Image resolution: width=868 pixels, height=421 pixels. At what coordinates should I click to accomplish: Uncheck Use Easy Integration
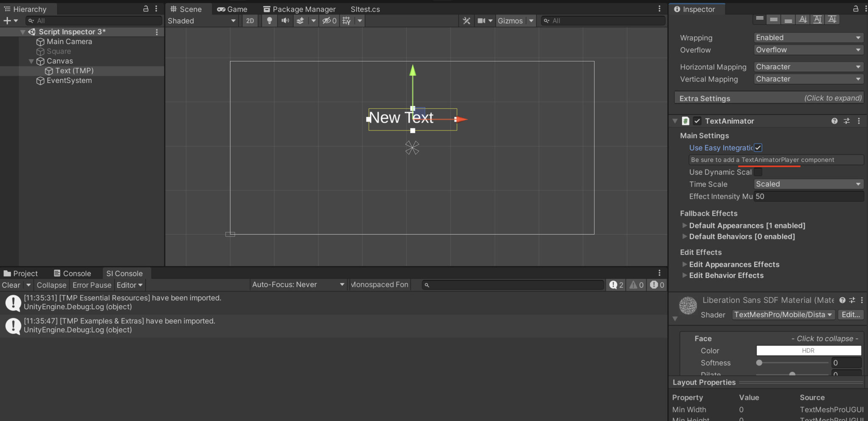759,147
